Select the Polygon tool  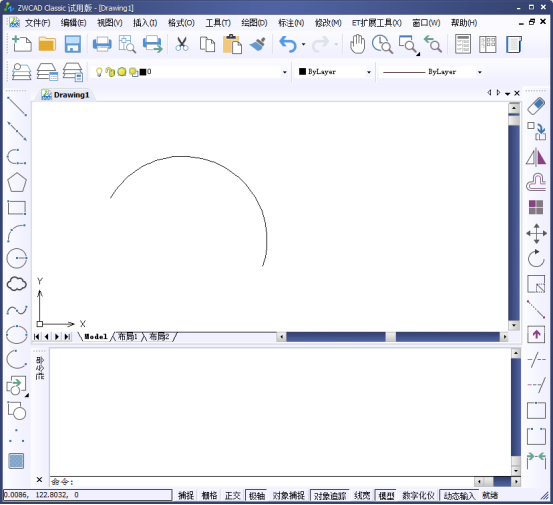coord(17,182)
